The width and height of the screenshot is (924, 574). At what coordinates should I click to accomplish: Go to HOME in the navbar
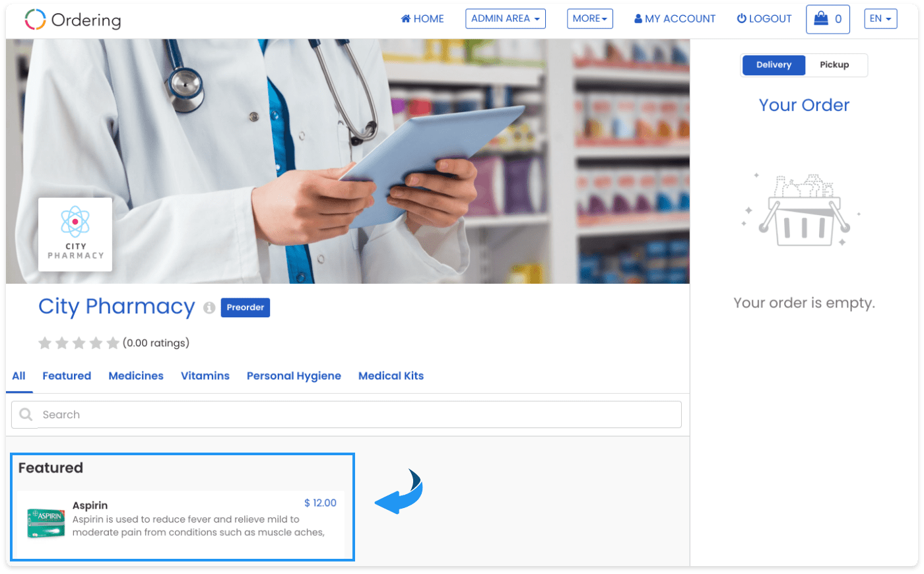tap(422, 18)
